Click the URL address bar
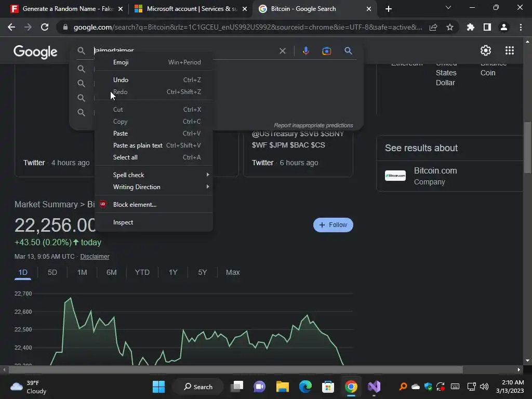The image size is (532, 399). (248, 27)
